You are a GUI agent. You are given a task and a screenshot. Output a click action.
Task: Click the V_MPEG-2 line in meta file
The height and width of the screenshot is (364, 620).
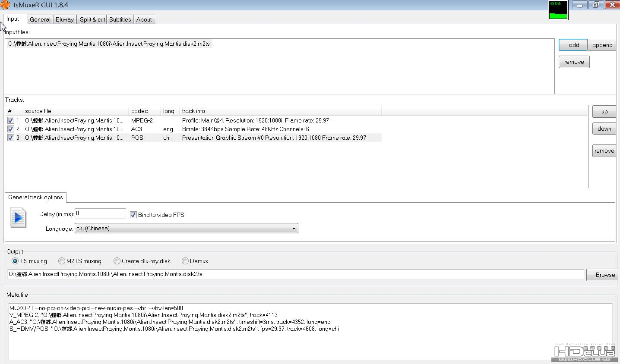pyautogui.click(x=143, y=315)
